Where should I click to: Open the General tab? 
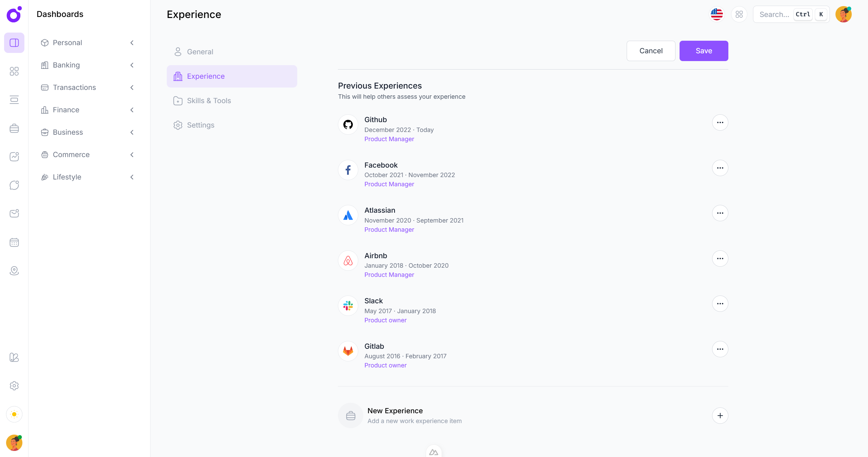pyautogui.click(x=200, y=52)
